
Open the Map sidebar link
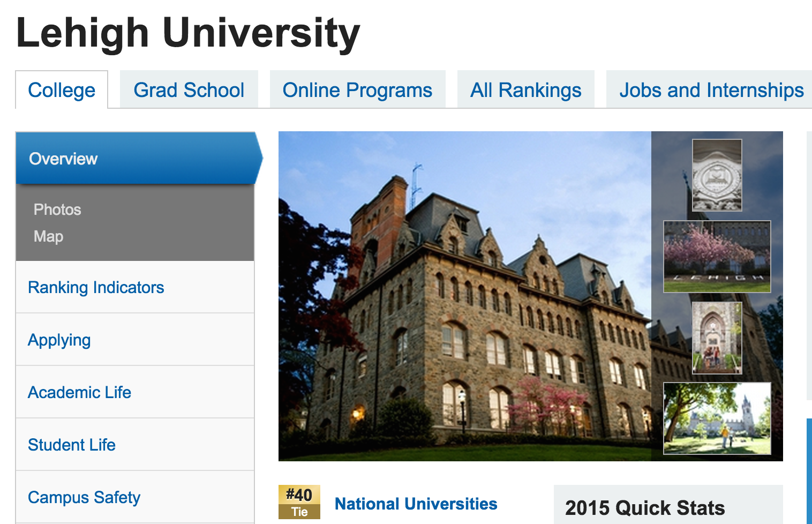(48, 236)
